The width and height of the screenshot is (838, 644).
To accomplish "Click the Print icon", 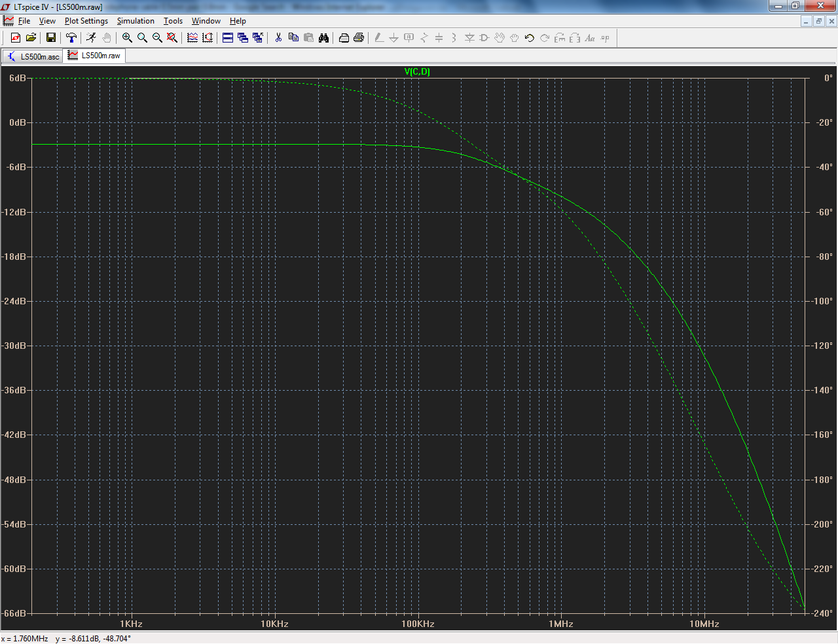I will click(359, 38).
